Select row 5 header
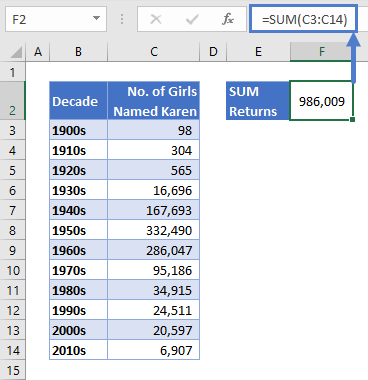Viewport: 368px width, 380px height. pyautogui.click(x=13, y=170)
